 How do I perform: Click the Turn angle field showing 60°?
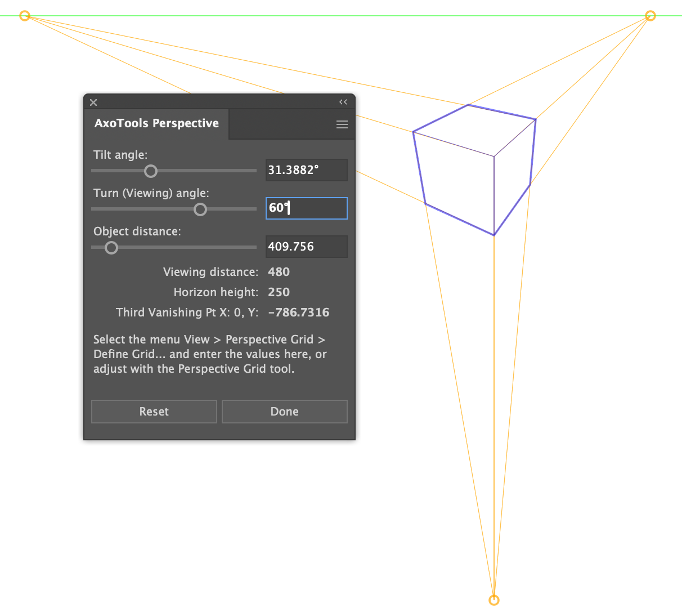306,208
